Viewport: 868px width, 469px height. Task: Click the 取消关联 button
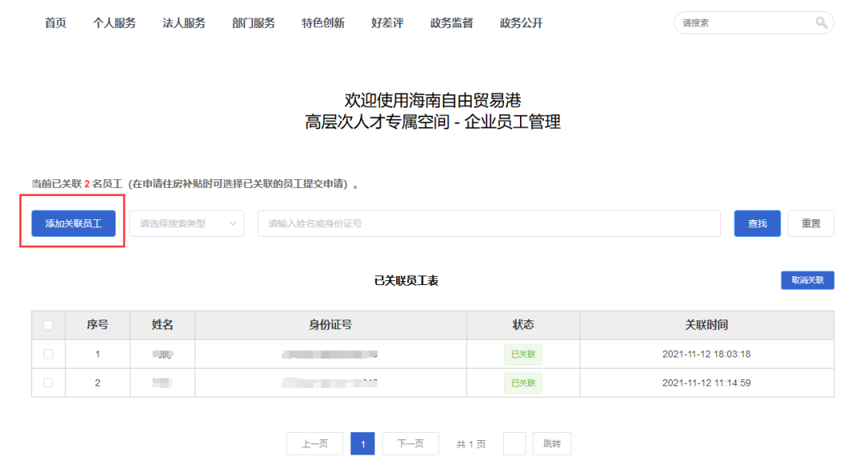(x=807, y=280)
